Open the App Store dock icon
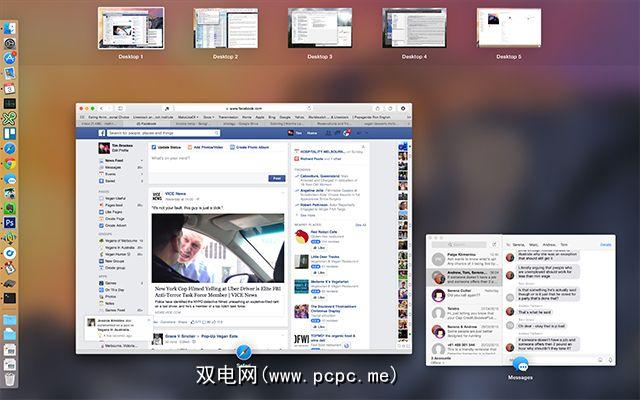640x400 pixels. [9, 58]
